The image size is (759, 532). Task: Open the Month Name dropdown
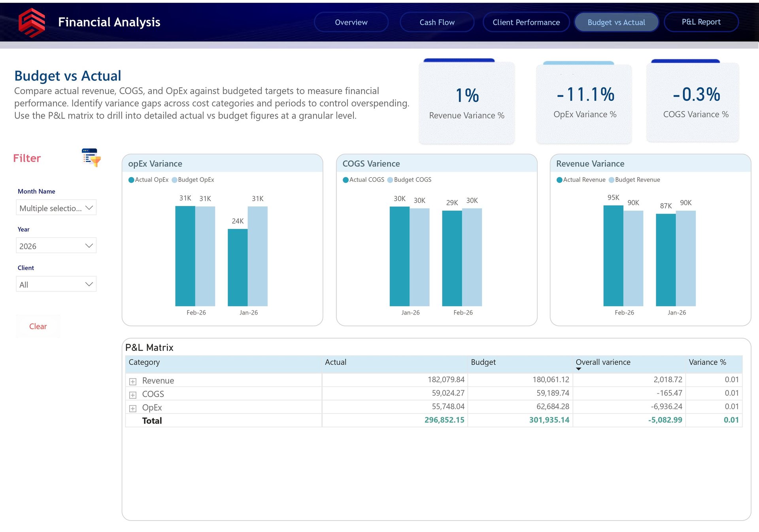(x=56, y=208)
